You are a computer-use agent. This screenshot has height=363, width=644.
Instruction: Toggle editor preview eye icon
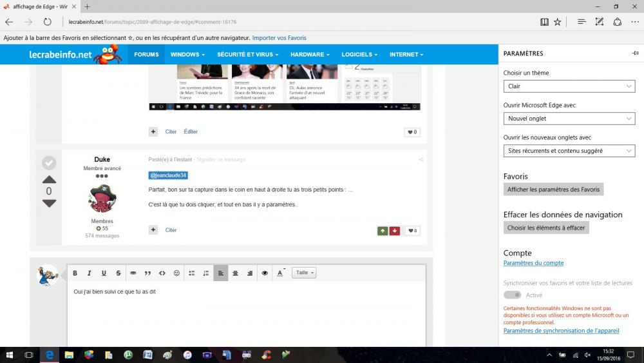click(x=265, y=273)
